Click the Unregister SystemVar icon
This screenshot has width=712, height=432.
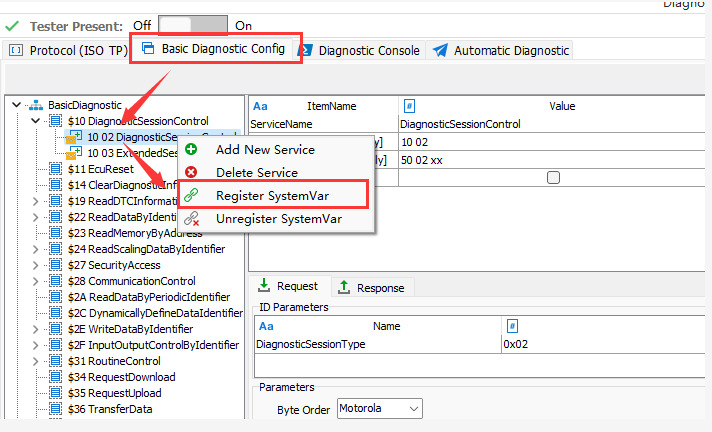click(x=191, y=218)
